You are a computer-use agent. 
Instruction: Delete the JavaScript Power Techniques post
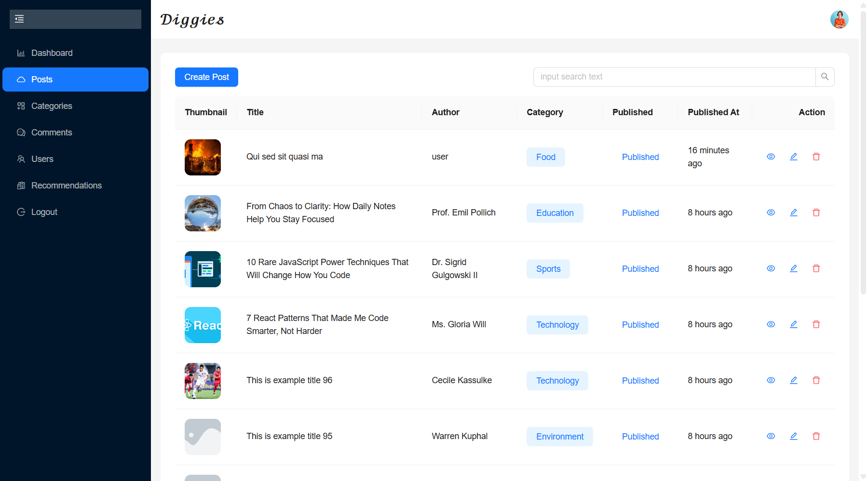(816, 268)
